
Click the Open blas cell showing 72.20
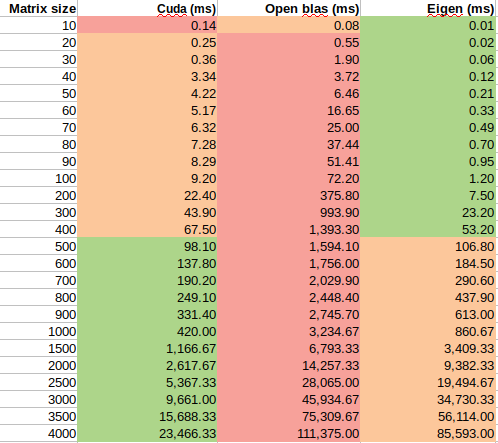tap(289, 178)
